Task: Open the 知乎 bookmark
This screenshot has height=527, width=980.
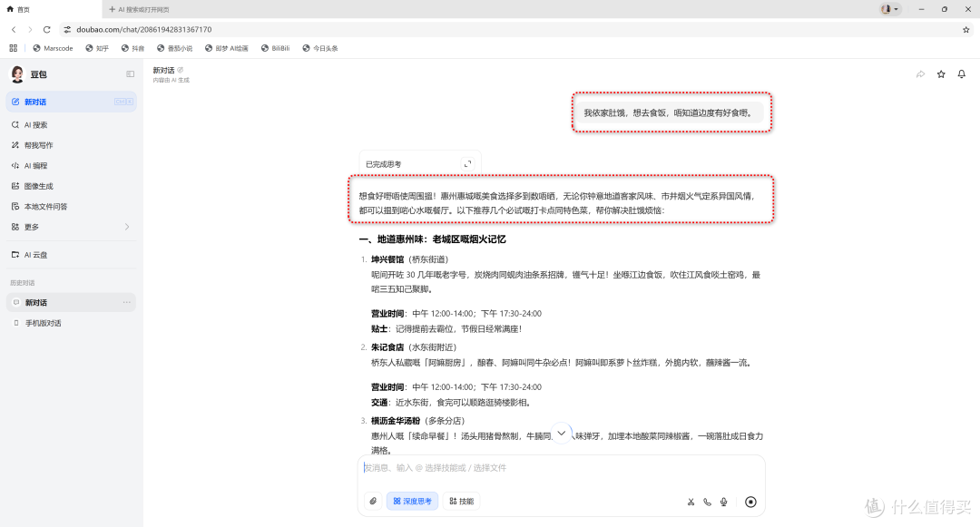Action: [x=97, y=48]
